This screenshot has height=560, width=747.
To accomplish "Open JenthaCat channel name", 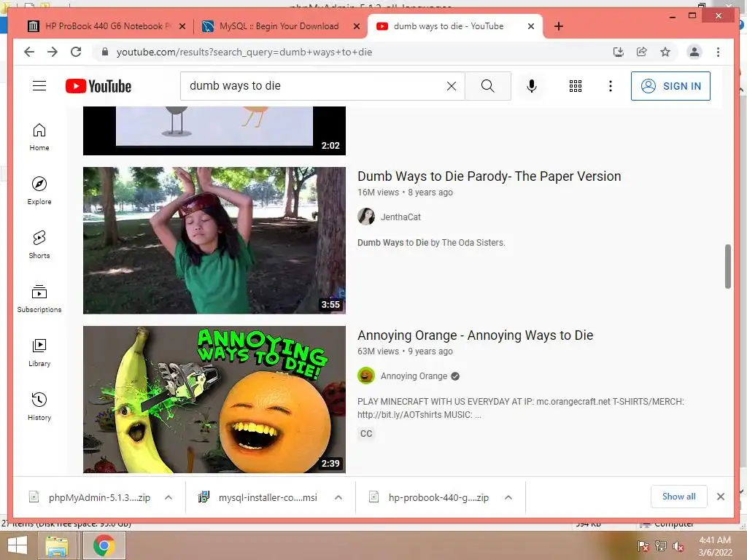I will click(400, 217).
